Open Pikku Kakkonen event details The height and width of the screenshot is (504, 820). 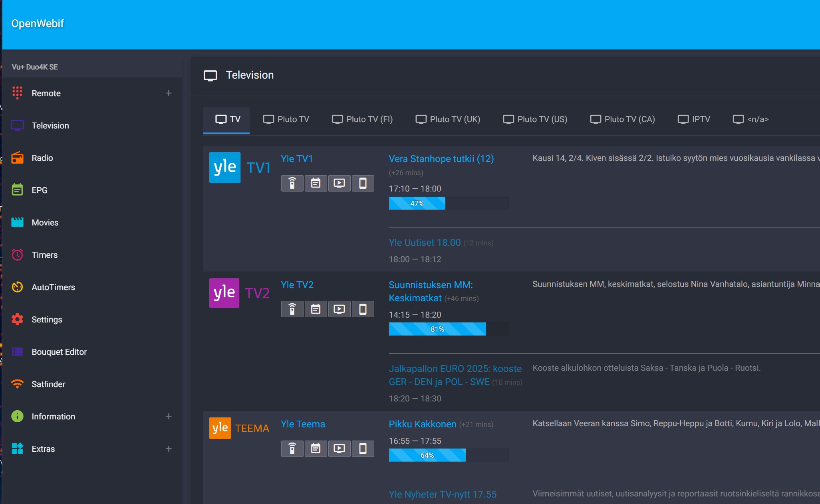coord(423,424)
